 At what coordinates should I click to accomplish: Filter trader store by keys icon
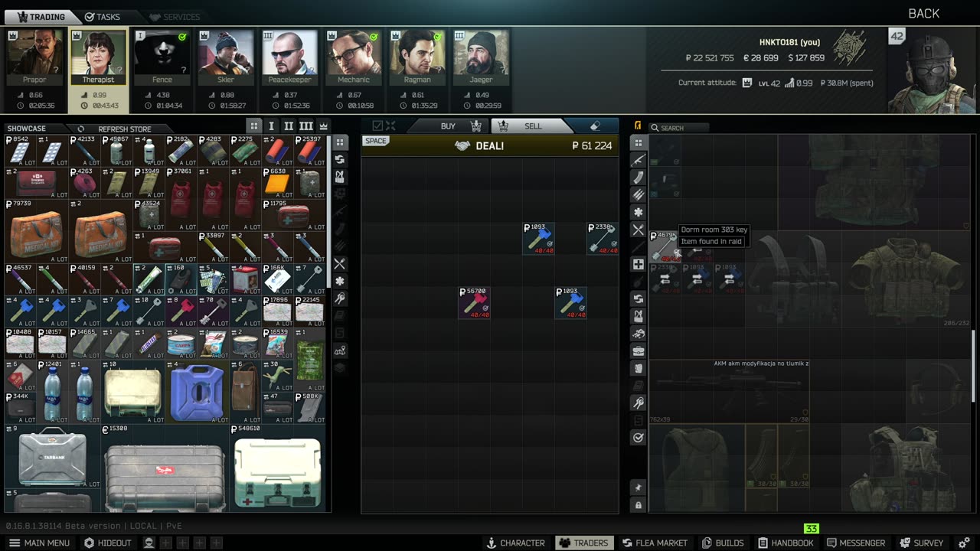click(x=340, y=298)
